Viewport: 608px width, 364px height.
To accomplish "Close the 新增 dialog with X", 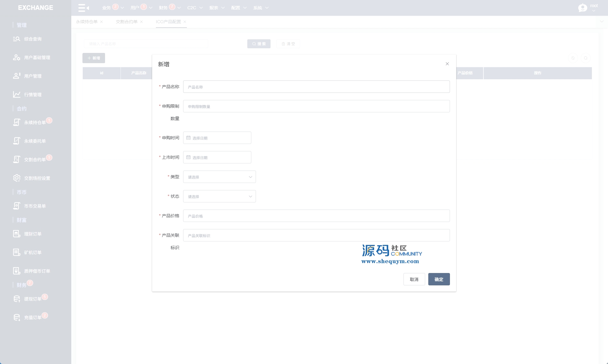I will point(447,64).
